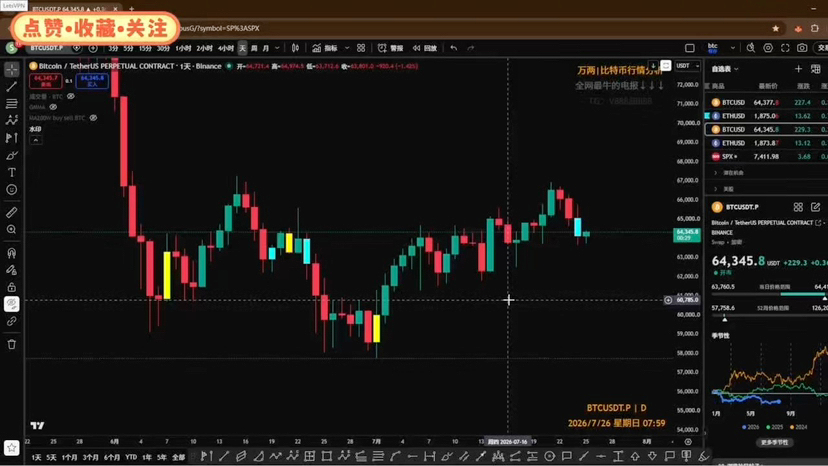Click the undo arrow
Screen dimensions: 828x466
tap(454, 48)
